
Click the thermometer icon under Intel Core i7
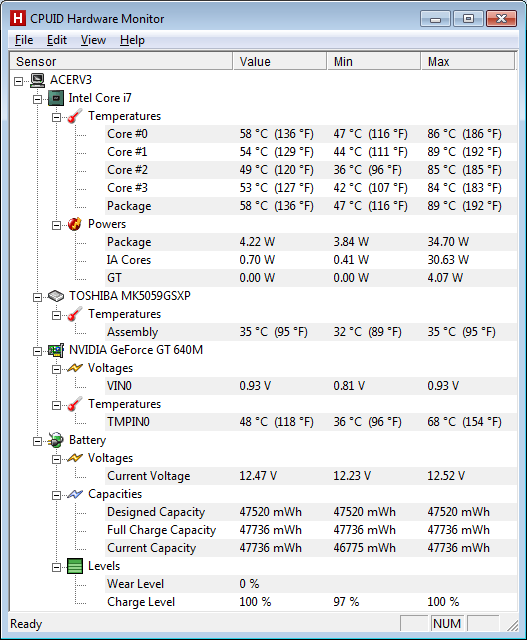point(75,116)
